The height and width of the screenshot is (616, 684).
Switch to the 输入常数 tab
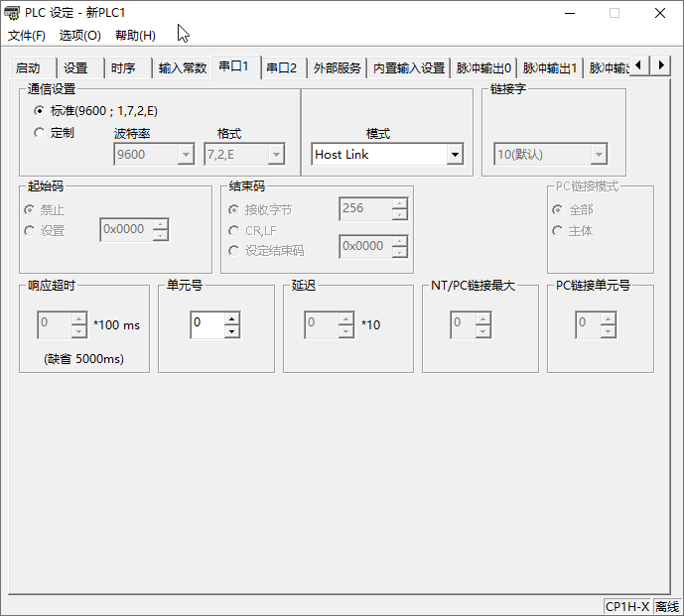click(x=183, y=68)
